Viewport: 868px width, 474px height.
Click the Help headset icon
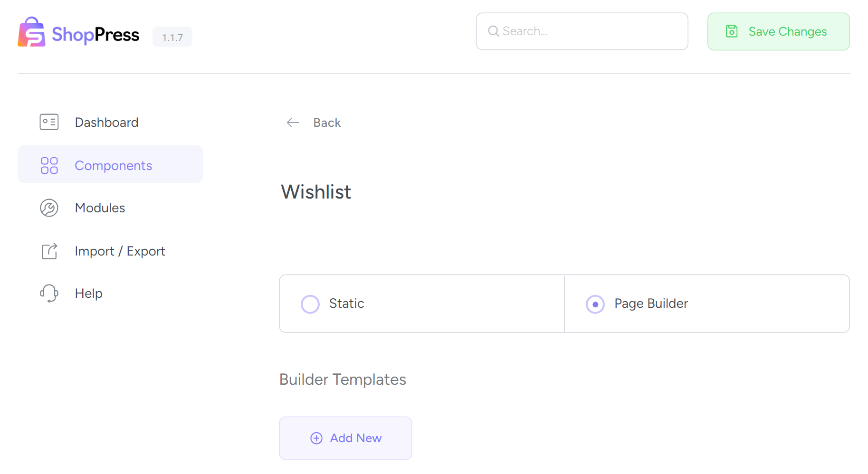click(49, 293)
